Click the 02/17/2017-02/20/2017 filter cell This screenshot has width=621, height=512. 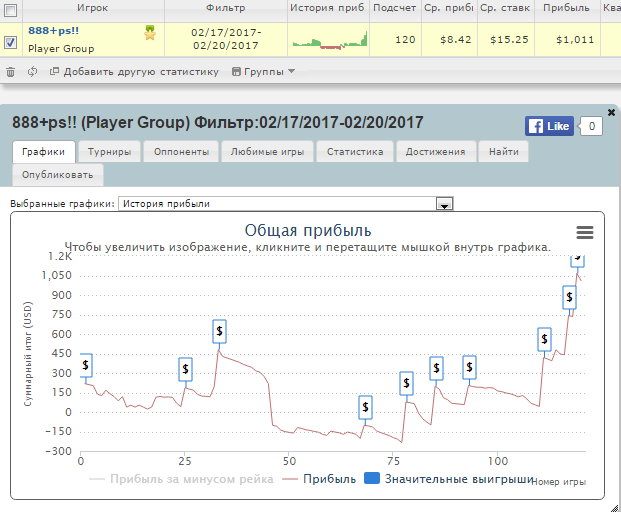point(226,39)
